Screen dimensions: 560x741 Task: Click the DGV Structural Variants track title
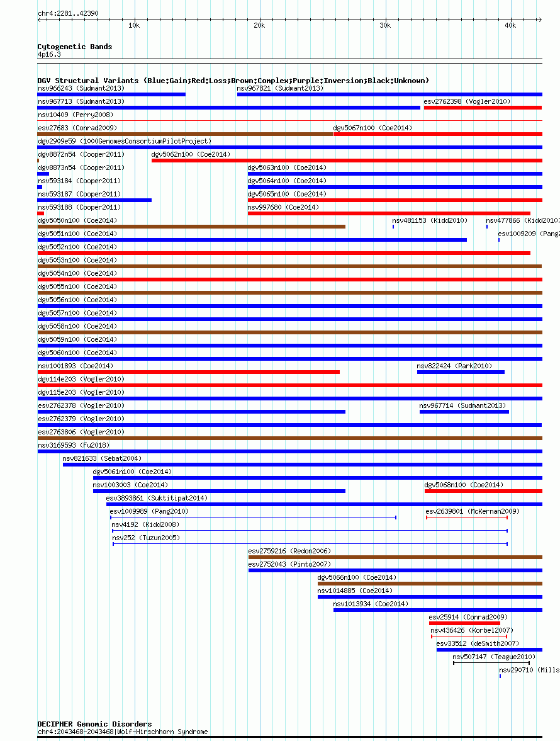pos(233,81)
